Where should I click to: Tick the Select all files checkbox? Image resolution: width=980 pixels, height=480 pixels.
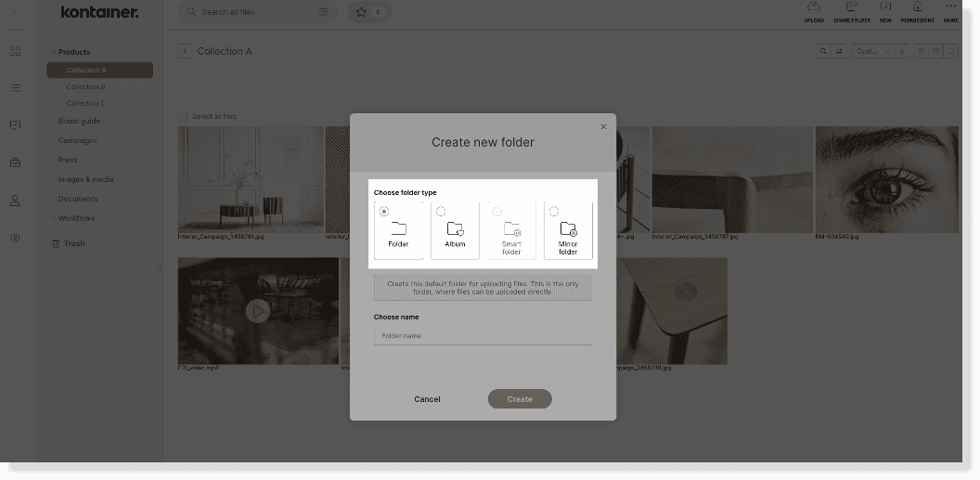coord(183,116)
